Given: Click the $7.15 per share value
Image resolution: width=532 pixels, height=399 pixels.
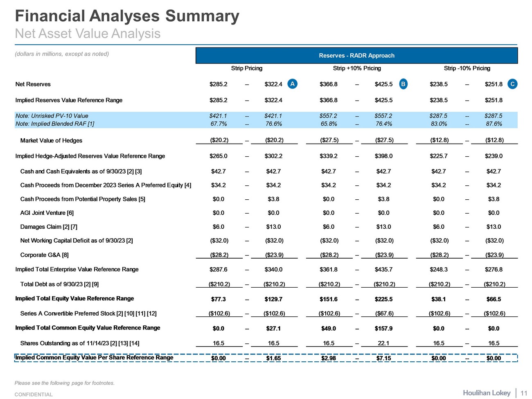Looking at the screenshot, I should 383,358.
